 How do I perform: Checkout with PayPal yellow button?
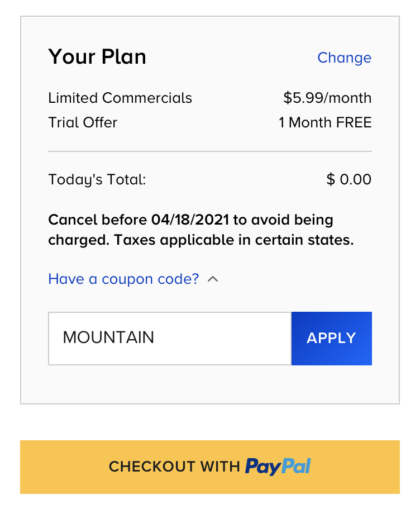pyautogui.click(x=210, y=467)
